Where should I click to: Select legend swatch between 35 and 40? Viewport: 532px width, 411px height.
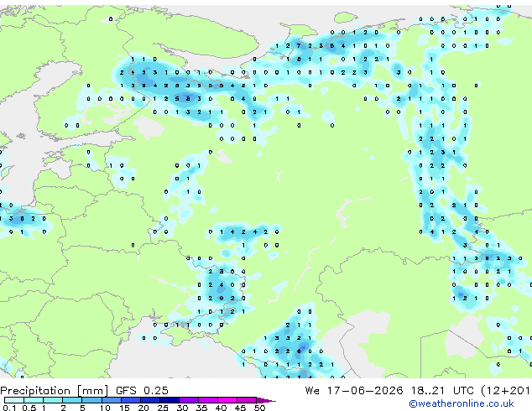click(208, 400)
